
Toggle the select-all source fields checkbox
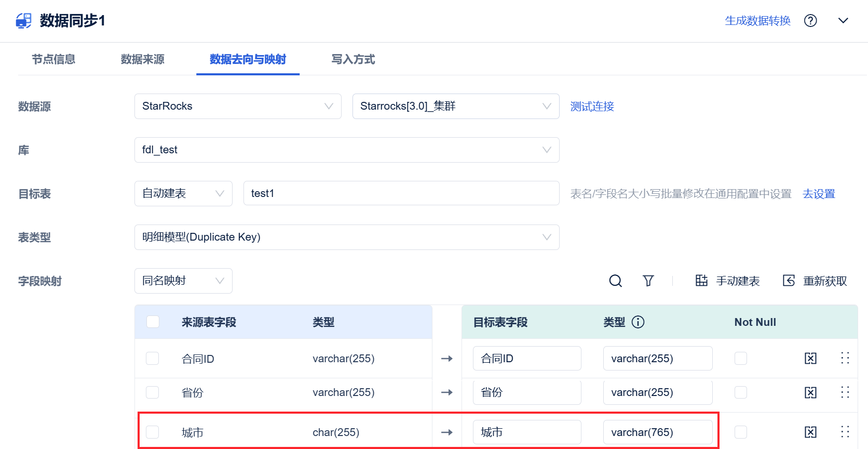(153, 322)
